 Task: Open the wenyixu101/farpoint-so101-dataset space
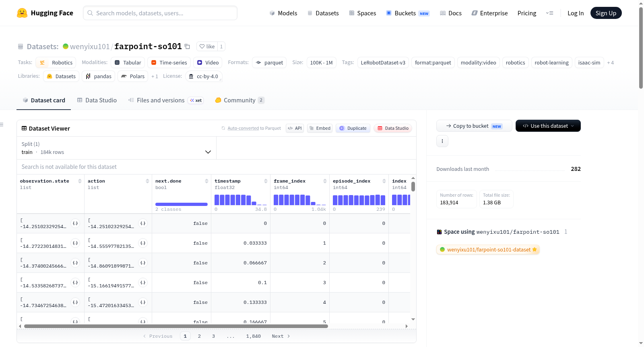click(x=488, y=249)
